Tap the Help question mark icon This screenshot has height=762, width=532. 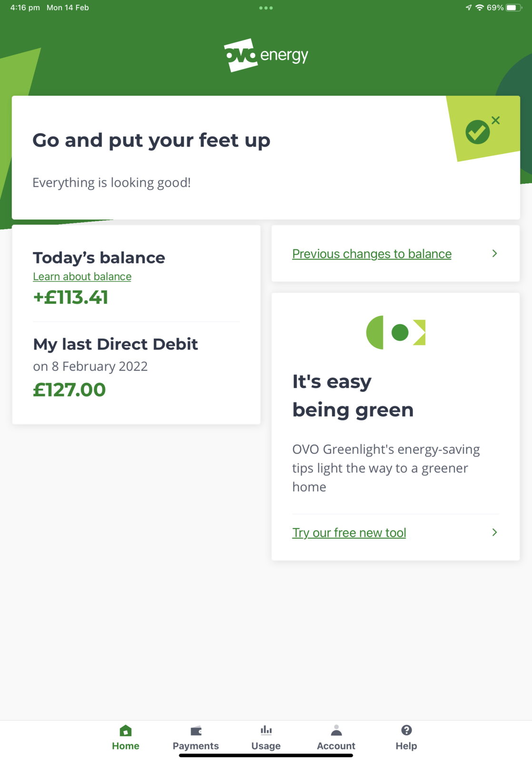(x=406, y=730)
